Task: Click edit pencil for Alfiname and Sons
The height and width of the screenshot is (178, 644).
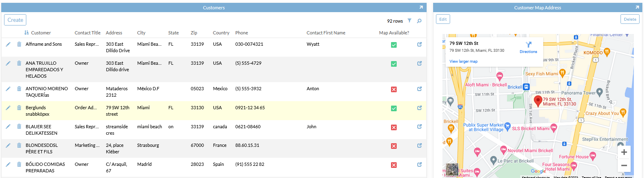Action: (x=8, y=44)
